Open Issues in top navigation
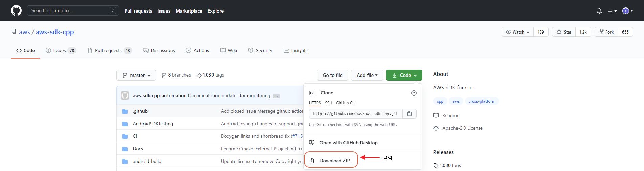The image size is (644, 171). pyautogui.click(x=164, y=11)
